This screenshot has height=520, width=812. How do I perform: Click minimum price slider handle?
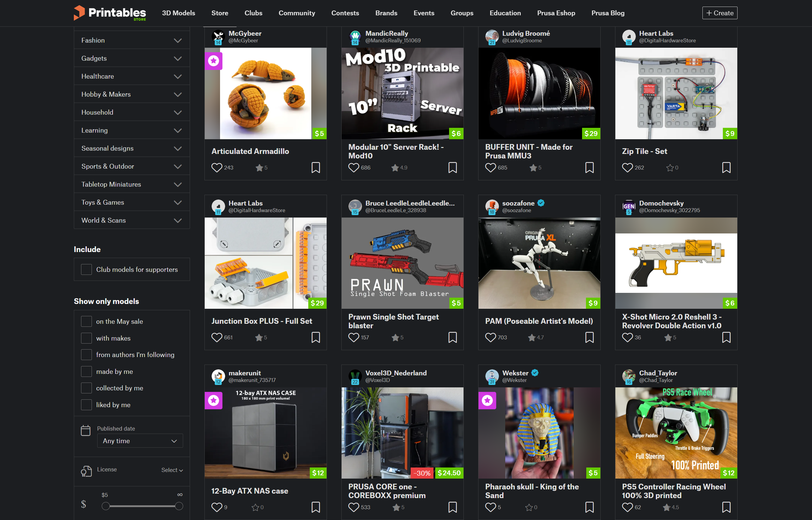(x=106, y=506)
